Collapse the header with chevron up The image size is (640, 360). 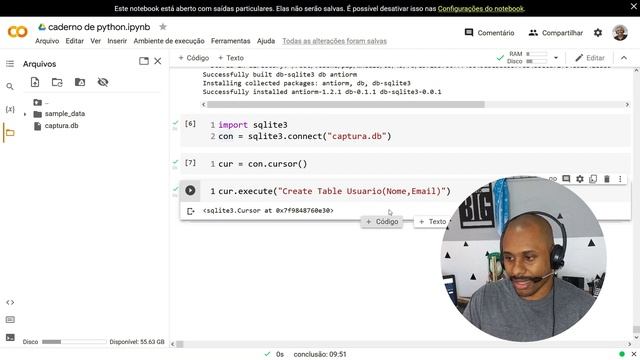point(624,58)
